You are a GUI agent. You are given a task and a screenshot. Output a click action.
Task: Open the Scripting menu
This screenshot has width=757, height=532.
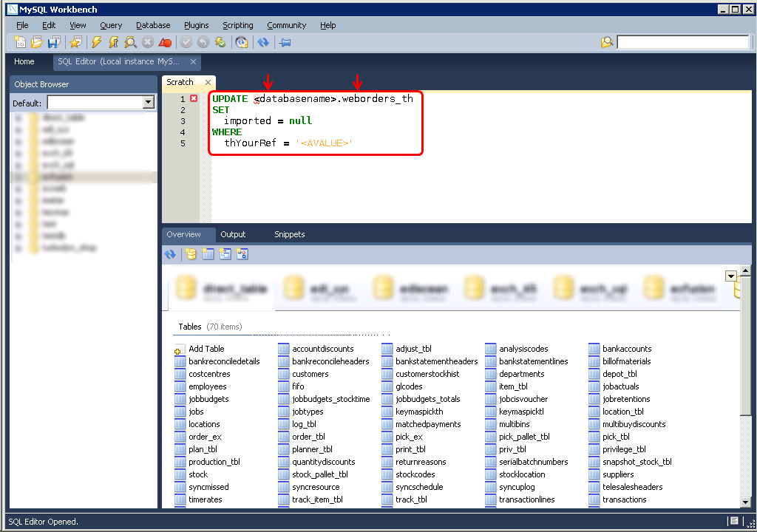(237, 25)
